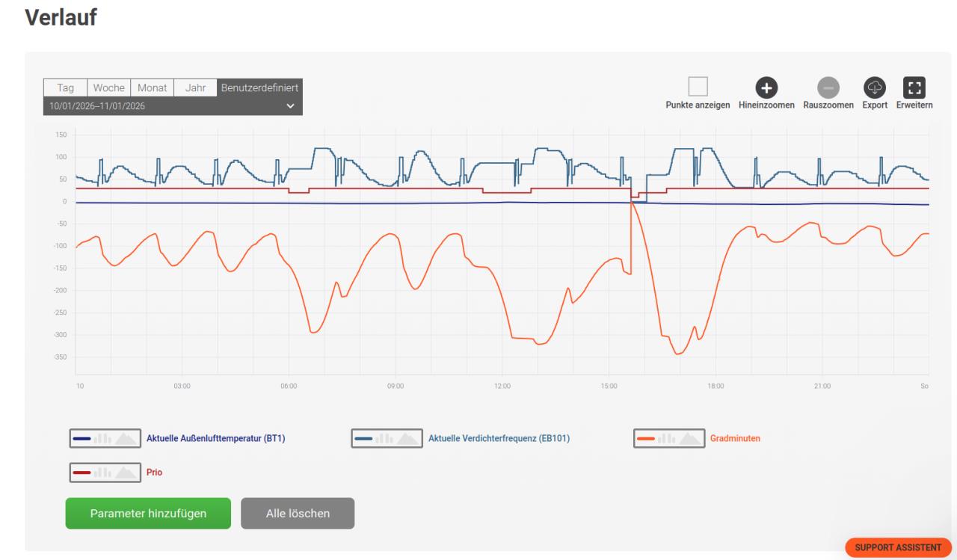Select area chart style for Aktuelle Außenlufttemperatur

tap(125, 438)
